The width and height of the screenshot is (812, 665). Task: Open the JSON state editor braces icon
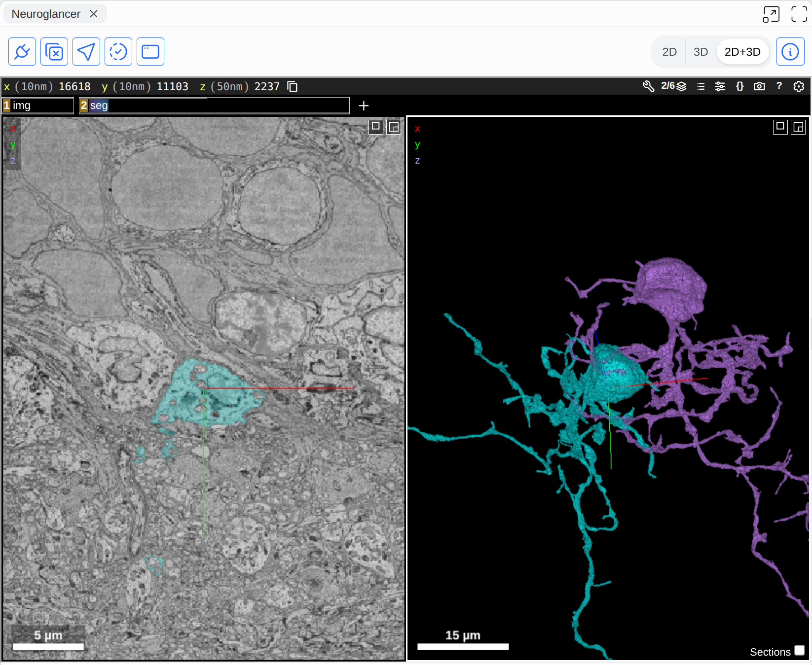click(739, 86)
